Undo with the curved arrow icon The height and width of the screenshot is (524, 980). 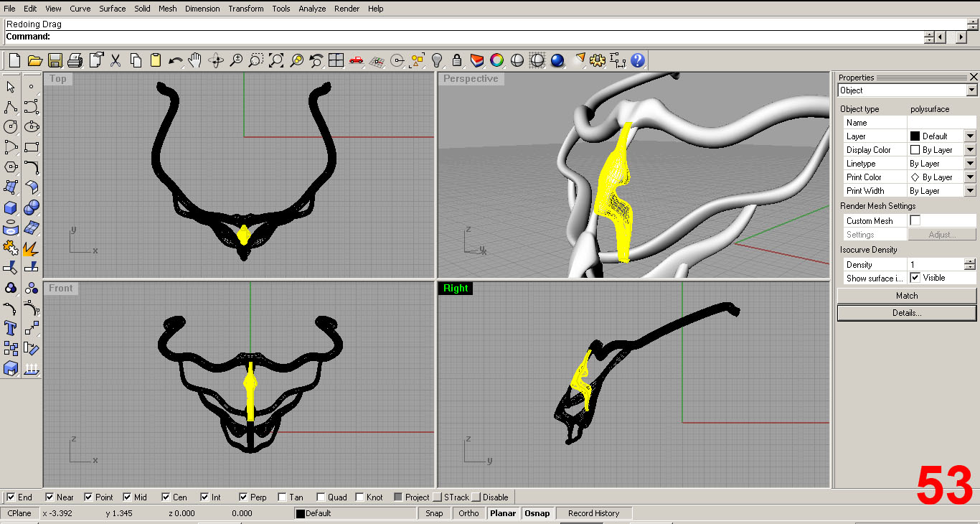coord(175,60)
